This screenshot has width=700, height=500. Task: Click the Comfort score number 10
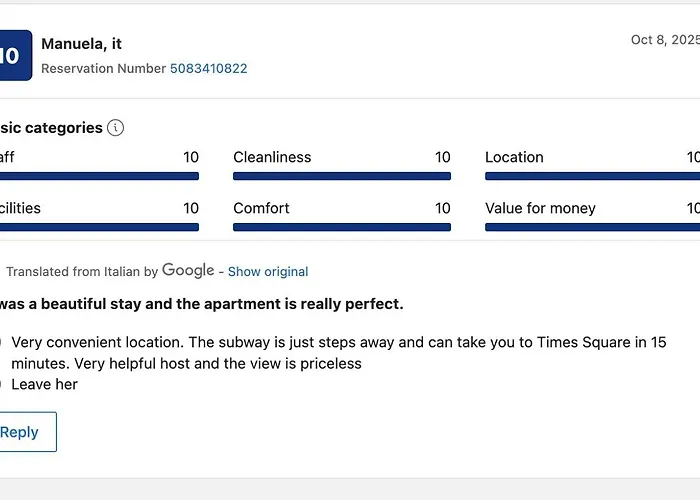point(442,208)
